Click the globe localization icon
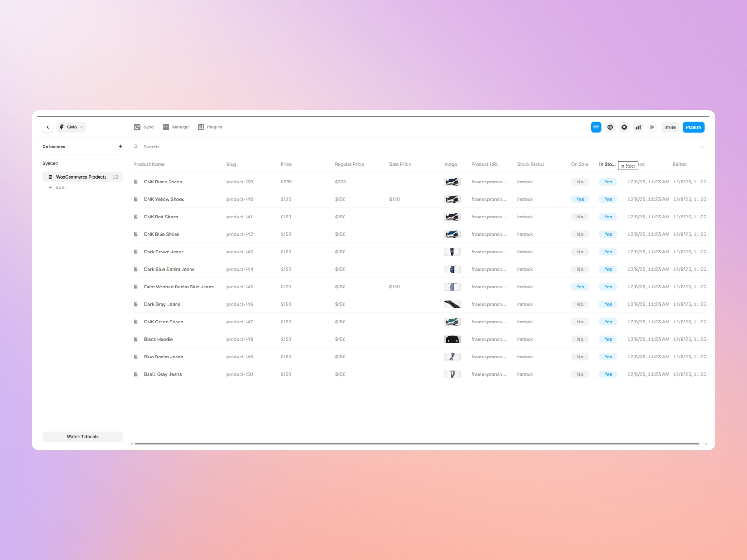Viewport: 747px width, 560px height. (x=610, y=126)
